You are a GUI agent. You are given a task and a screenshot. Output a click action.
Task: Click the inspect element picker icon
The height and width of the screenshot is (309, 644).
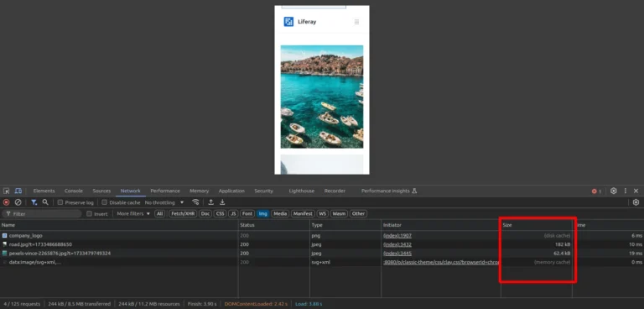[x=6, y=191]
